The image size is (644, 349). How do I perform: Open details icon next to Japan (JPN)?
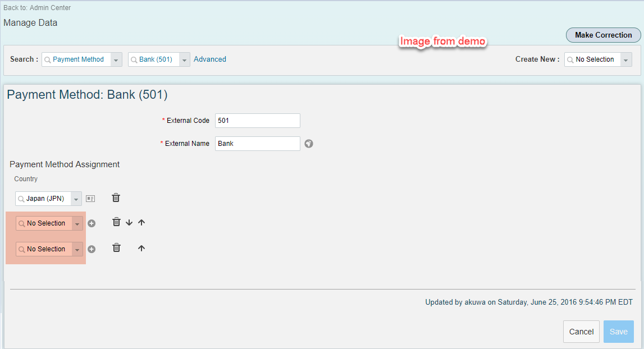click(x=90, y=199)
